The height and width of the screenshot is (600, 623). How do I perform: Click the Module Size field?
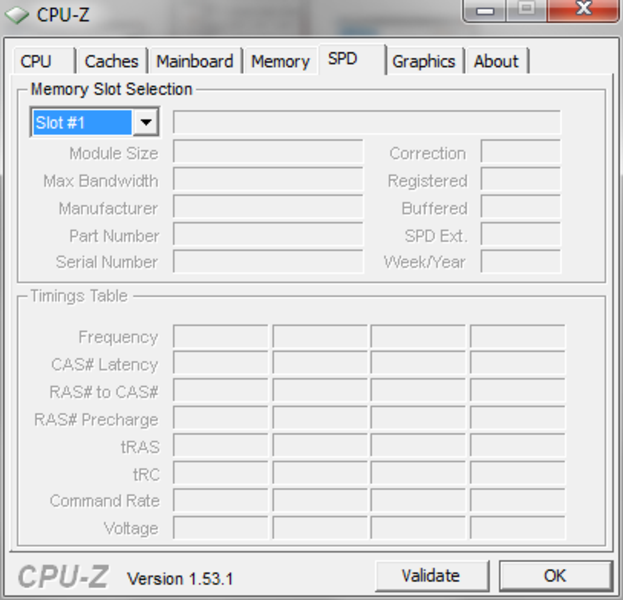(268, 151)
